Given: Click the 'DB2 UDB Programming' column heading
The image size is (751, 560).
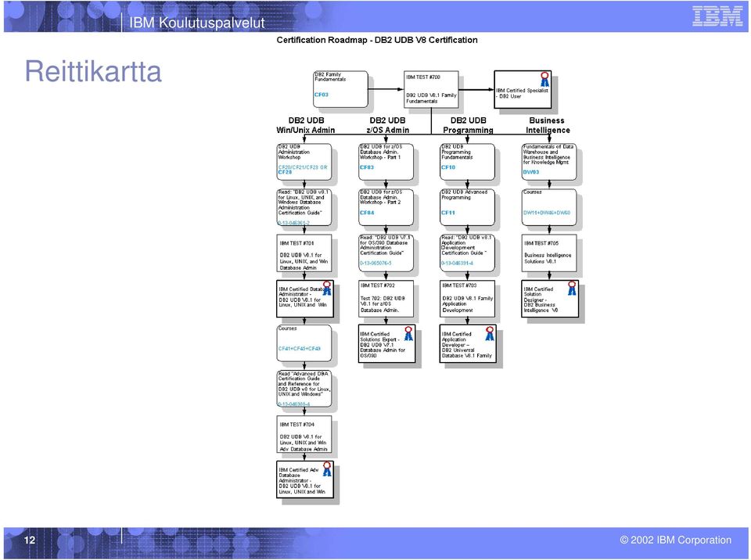Looking at the screenshot, I should 468,125.
